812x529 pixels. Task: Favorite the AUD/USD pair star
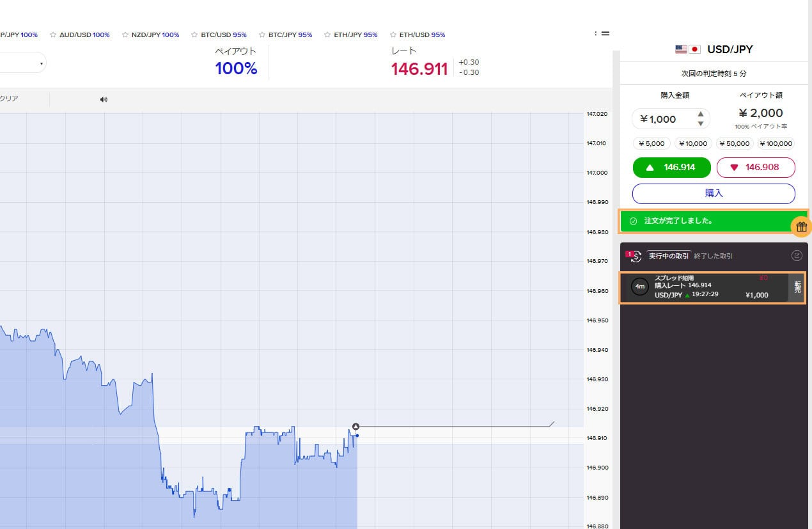coord(53,35)
